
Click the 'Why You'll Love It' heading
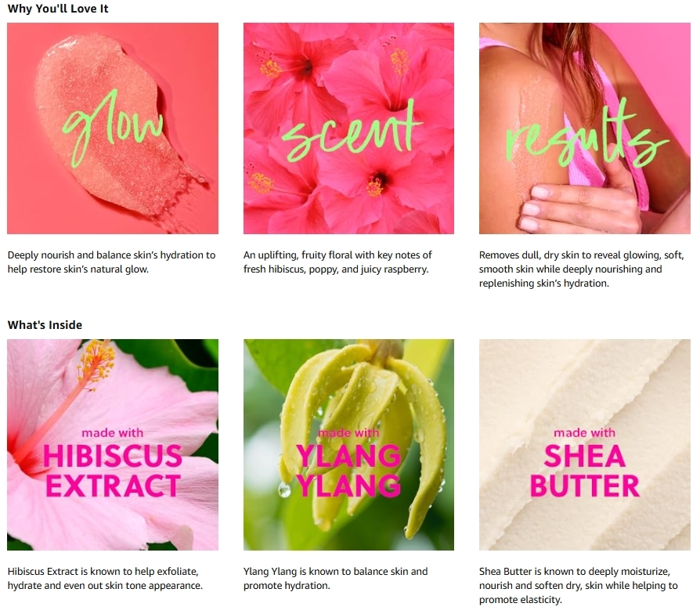coord(58,9)
